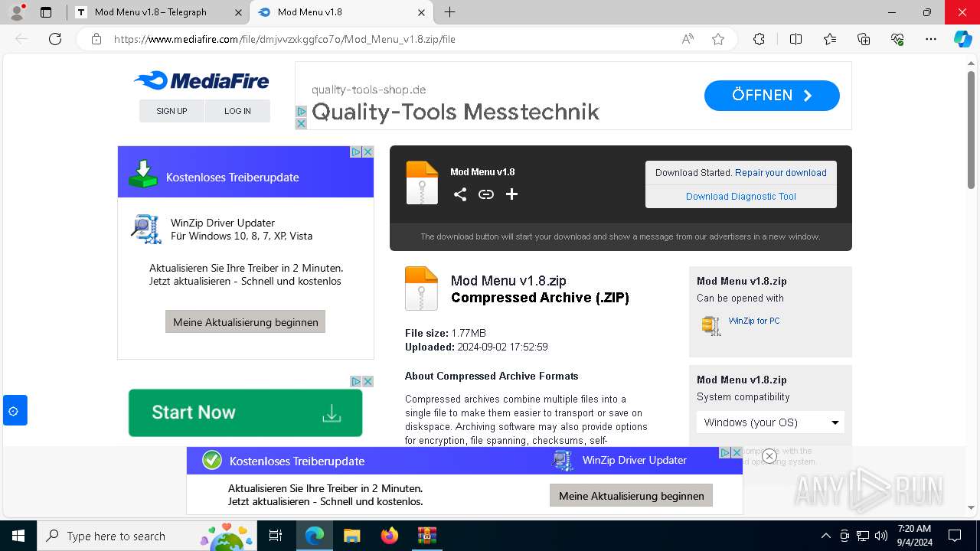Click the favorites star in address bar
This screenshot has height=551, width=980.
coord(718,39)
